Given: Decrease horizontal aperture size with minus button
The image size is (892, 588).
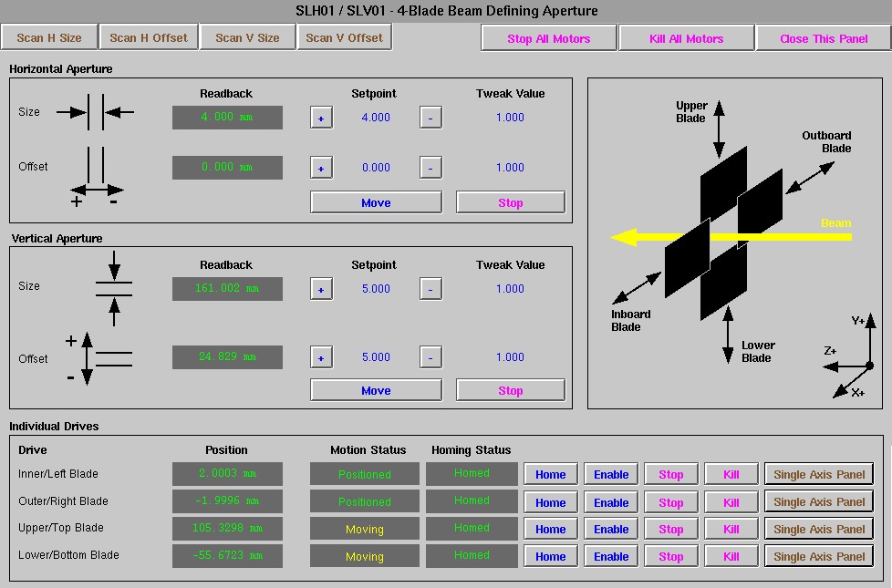Looking at the screenshot, I should [430, 118].
